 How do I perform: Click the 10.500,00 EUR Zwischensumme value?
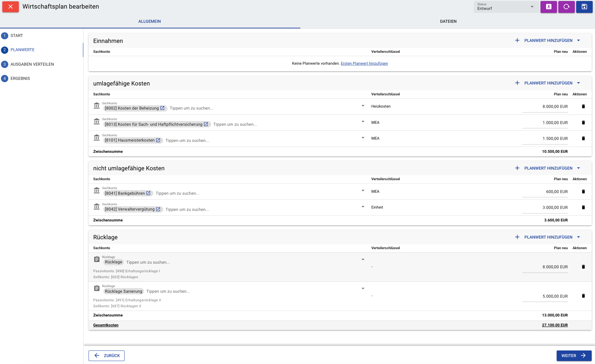(x=555, y=152)
